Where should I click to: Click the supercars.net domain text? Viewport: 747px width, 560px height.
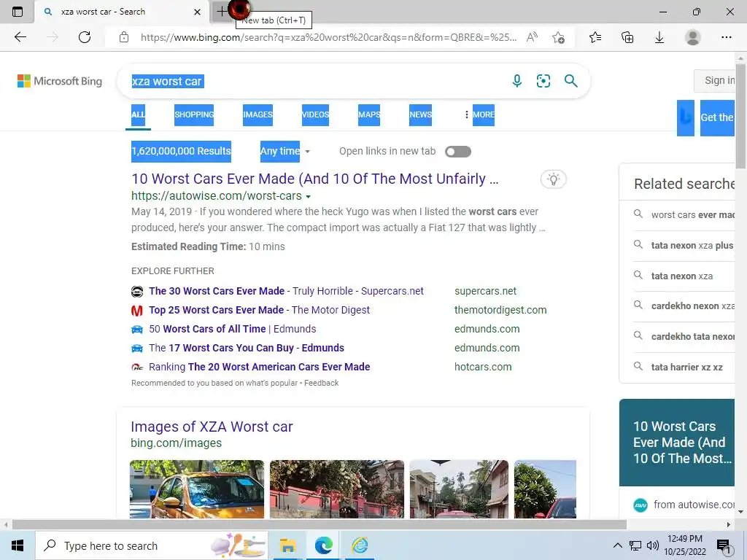tap(485, 291)
